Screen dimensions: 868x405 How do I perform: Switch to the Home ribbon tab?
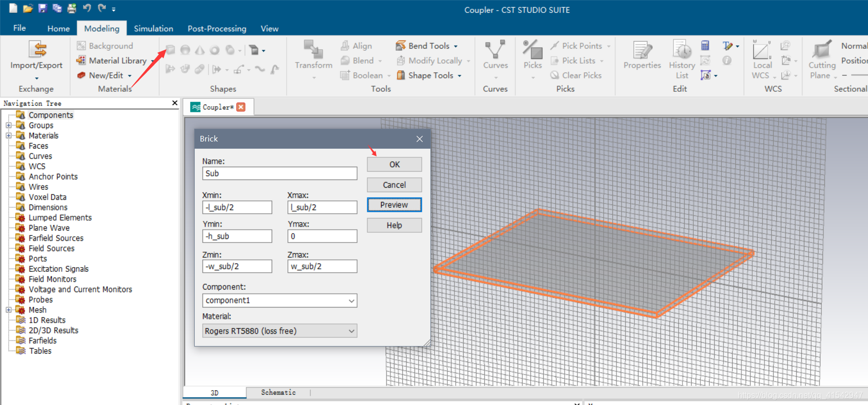pyautogui.click(x=58, y=29)
